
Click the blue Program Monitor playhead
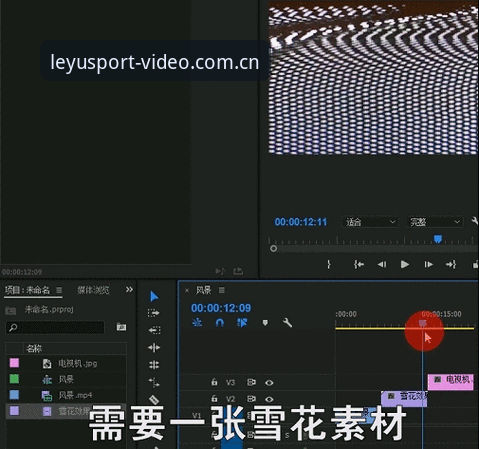click(x=438, y=239)
